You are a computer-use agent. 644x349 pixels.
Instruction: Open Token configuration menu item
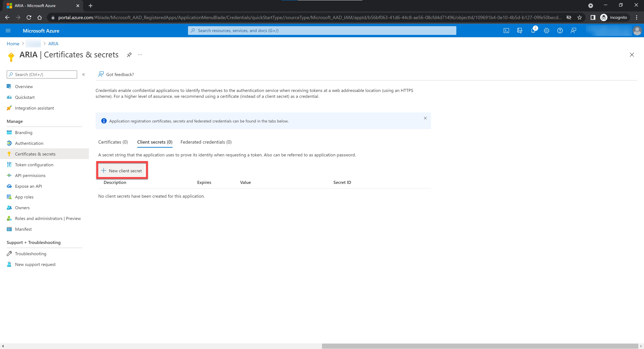click(x=34, y=165)
